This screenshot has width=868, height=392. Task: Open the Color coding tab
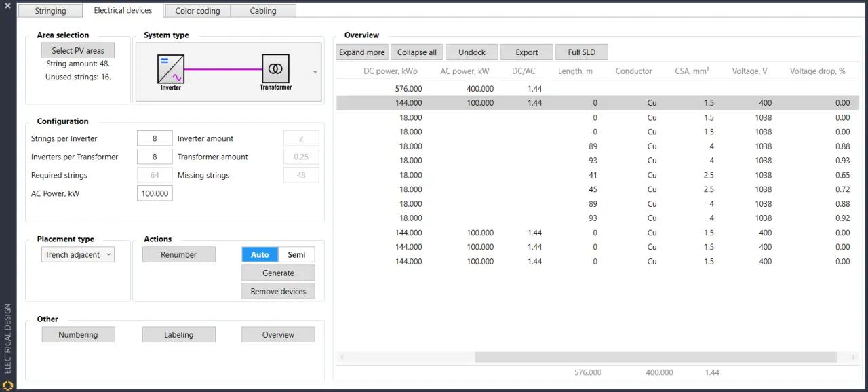198,11
